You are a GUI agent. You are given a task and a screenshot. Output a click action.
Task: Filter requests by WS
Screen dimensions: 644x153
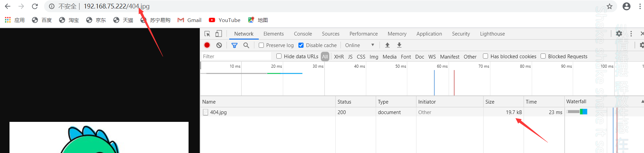pyautogui.click(x=432, y=57)
